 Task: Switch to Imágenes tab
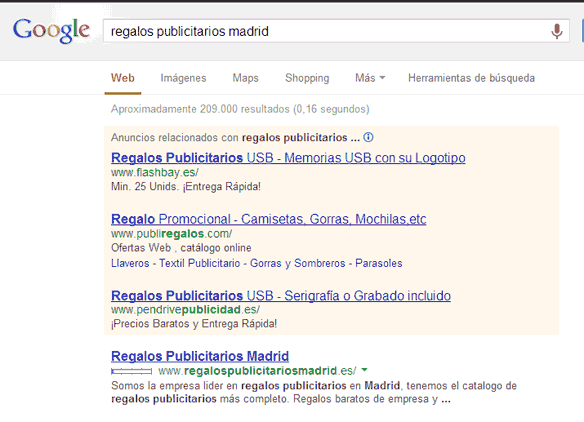click(x=183, y=78)
